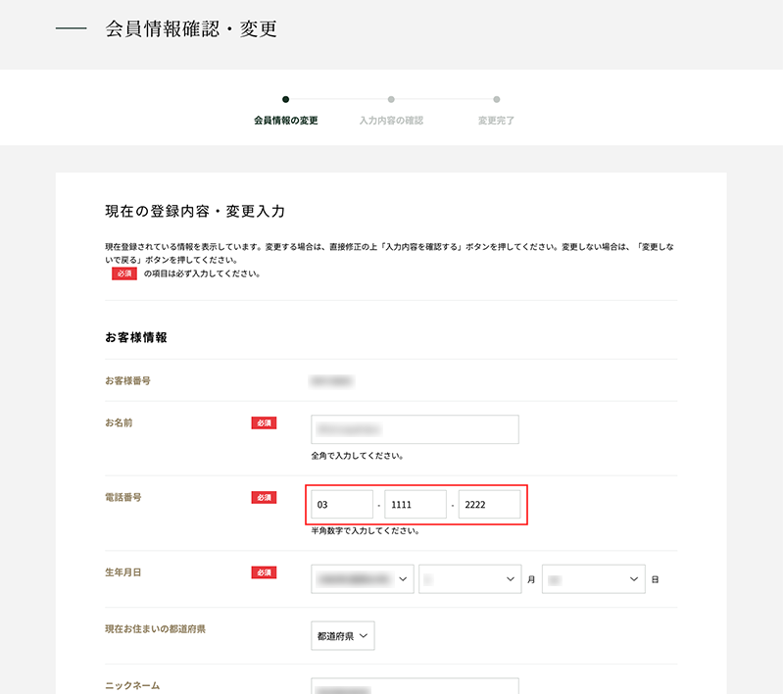Viewport: 784px width, 694px height.
Task: Click the area code field containing 03
Action: (342, 505)
